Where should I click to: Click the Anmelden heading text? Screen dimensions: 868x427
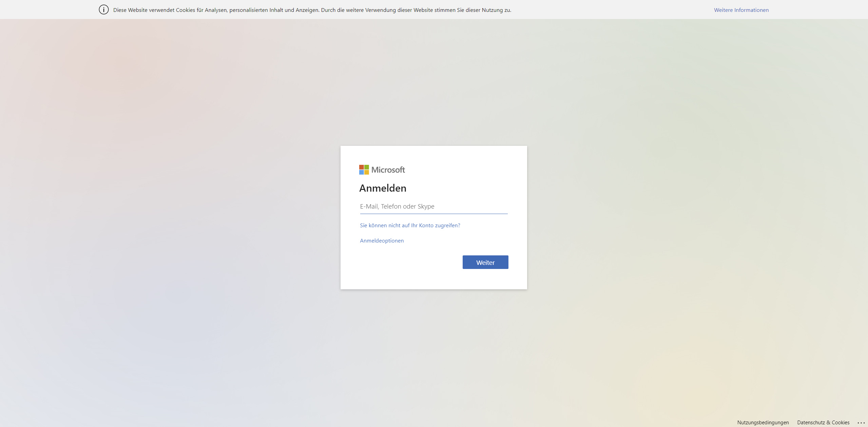[x=383, y=188]
